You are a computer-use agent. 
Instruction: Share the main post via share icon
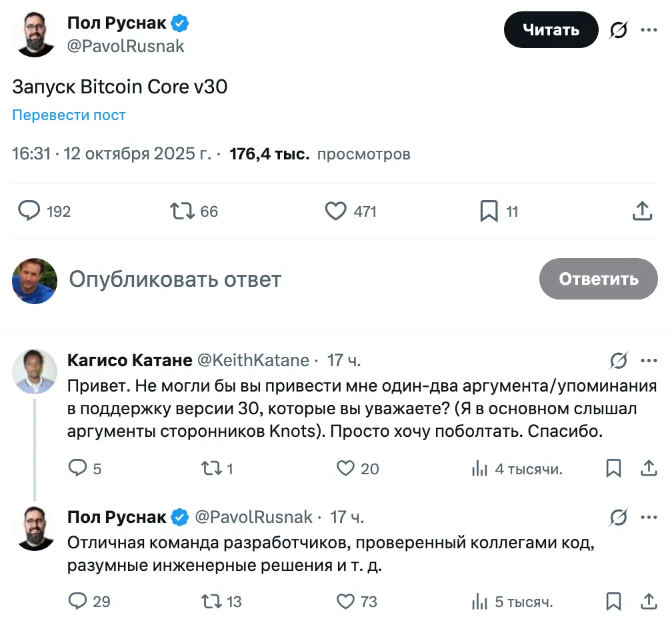click(x=641, y=211)
